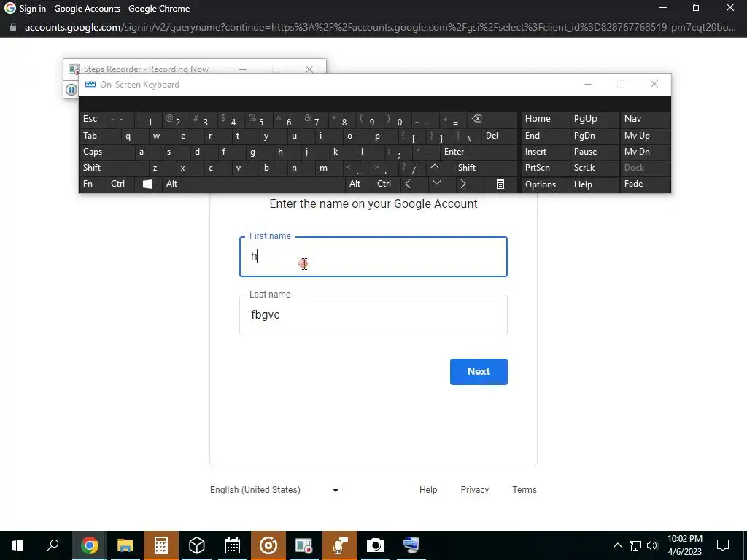Focus the First name input field

373,257
